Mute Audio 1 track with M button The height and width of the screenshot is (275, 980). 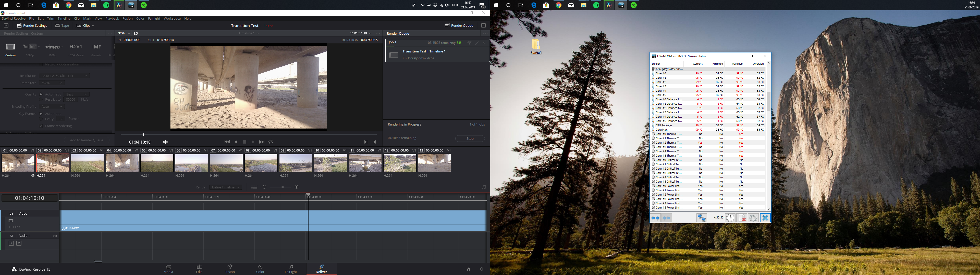pyautogui.click(x=19, y=243)
